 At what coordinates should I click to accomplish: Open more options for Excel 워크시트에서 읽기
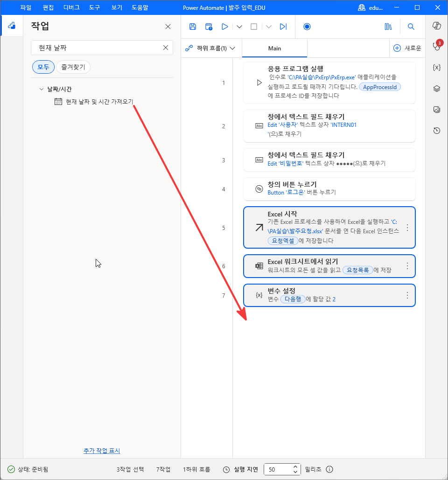407,266
